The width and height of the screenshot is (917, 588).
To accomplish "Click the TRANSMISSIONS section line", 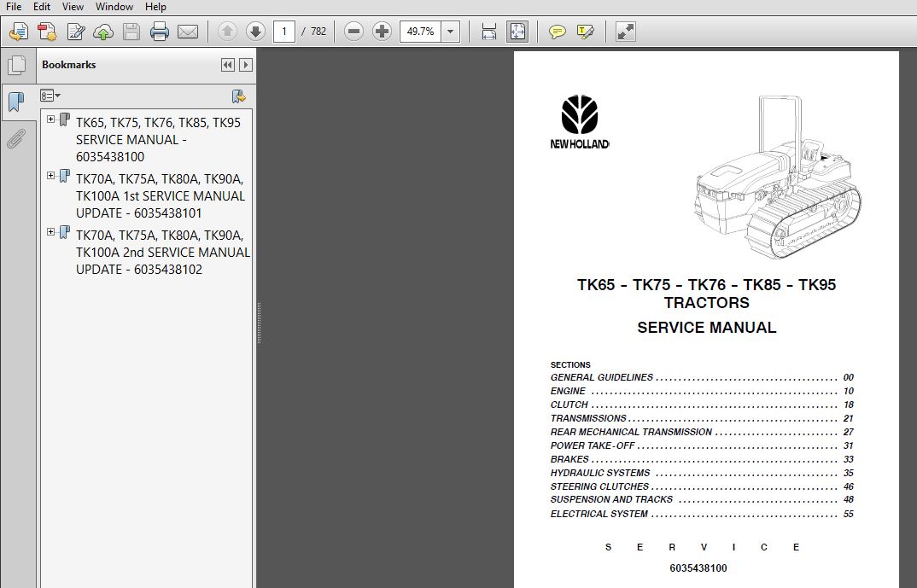I will [702, 418].
